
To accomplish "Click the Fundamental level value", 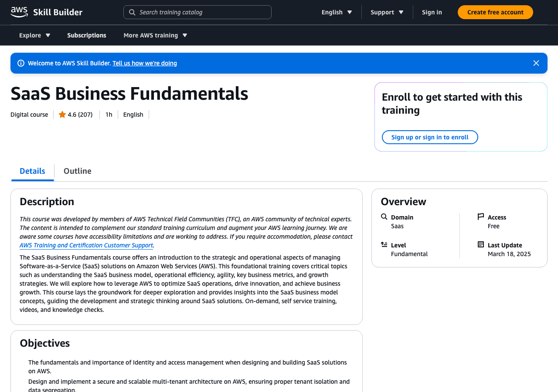I will point(409,254).
